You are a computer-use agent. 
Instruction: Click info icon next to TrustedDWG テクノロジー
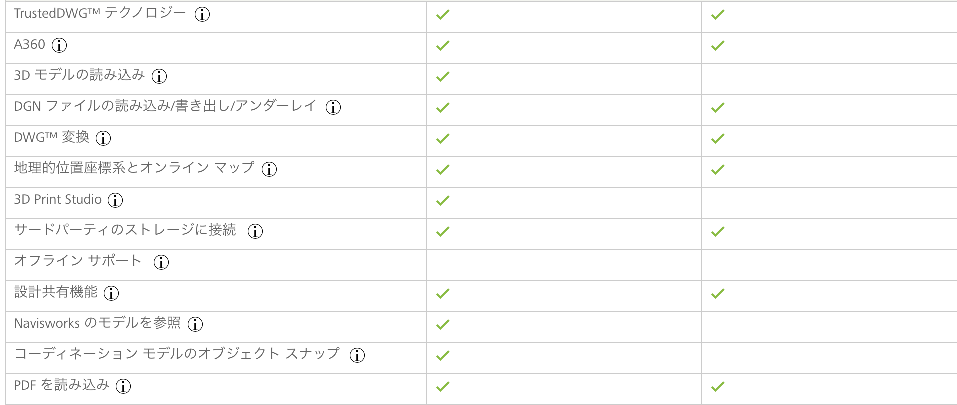[202, 15]
